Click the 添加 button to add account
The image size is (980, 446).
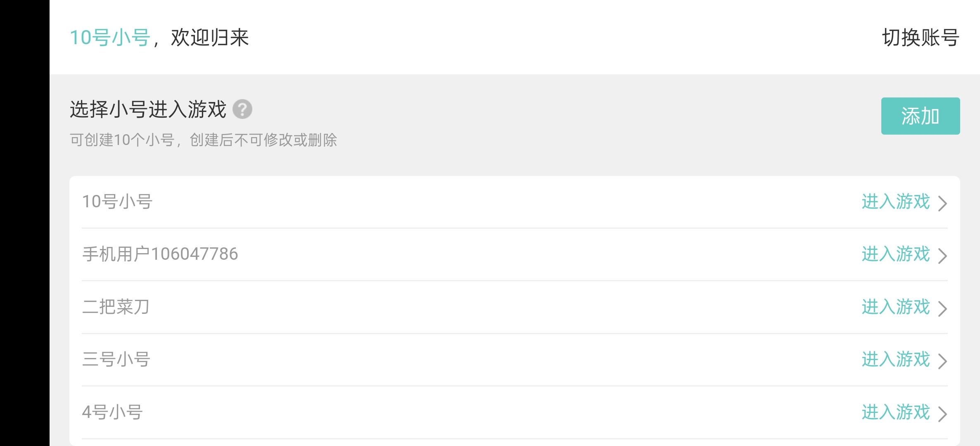pyautogui.click(x=921, y=116)
